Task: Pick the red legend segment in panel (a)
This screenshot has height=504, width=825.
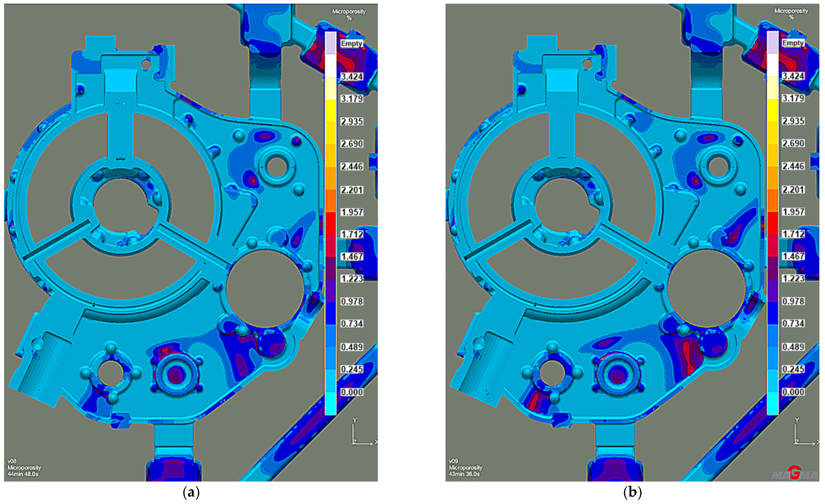Action: tap(330, 223)
